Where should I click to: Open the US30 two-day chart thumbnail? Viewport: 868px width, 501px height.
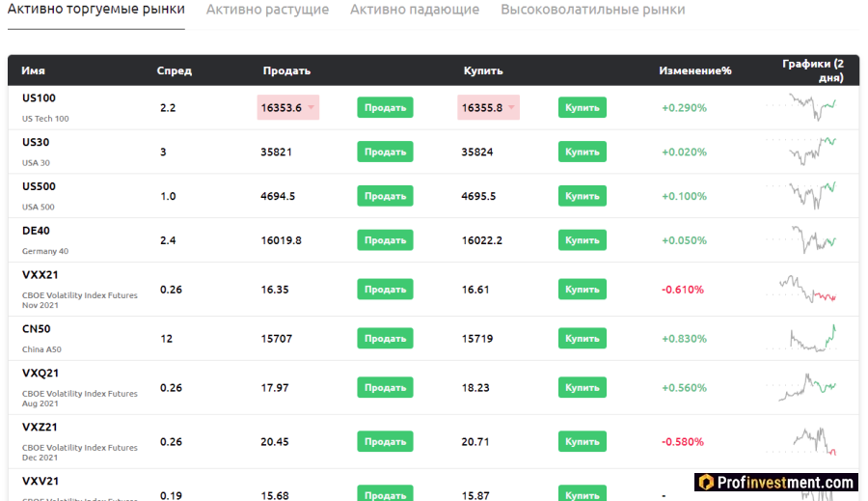801,152
